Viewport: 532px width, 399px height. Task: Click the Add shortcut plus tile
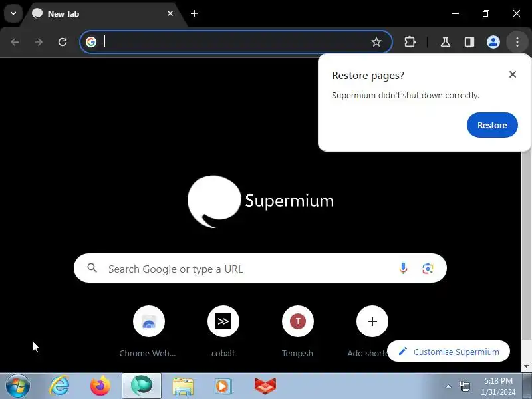click(x=372, y=321)
